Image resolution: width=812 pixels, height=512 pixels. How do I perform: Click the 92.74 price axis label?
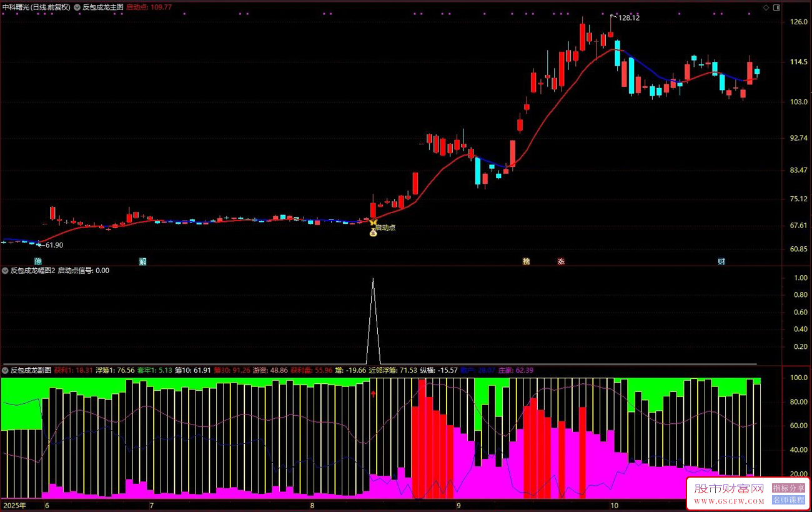(799, 138)
